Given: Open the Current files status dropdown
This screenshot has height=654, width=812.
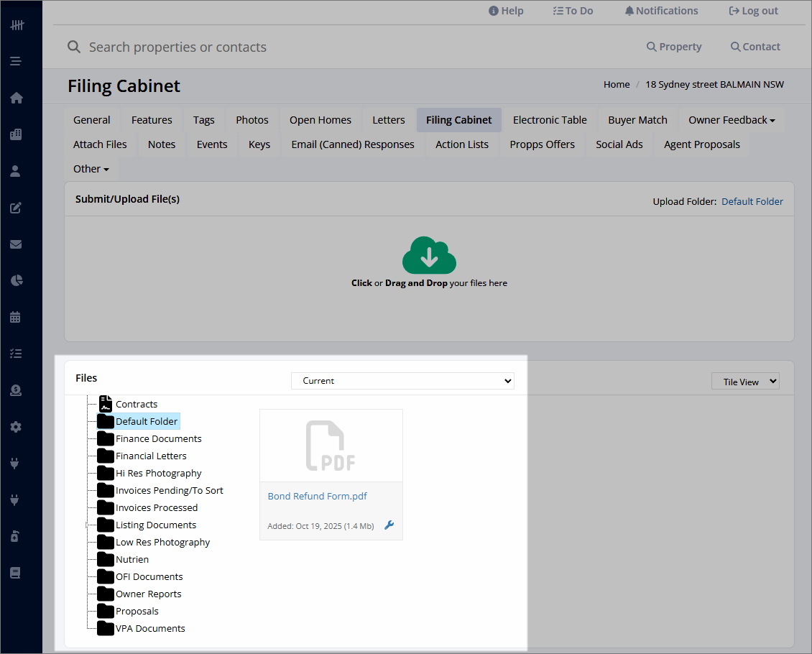Looking at the screenshot, I should click(x=402, y=381).
